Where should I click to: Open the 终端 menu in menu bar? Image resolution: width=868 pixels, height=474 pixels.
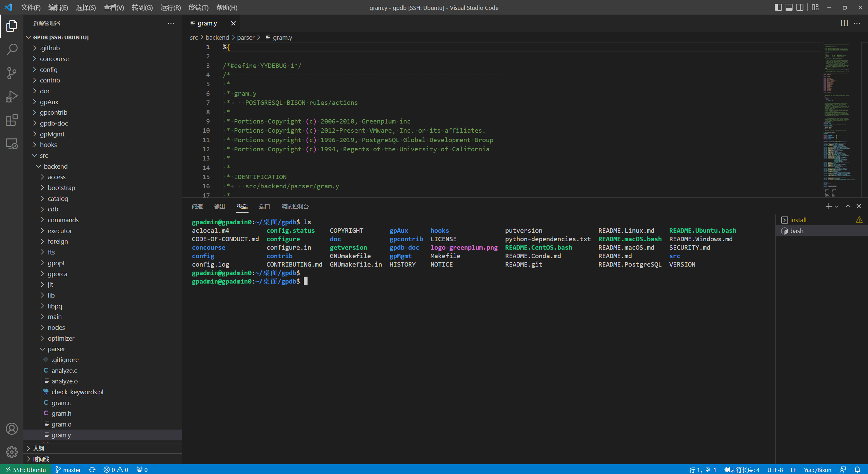coord(198,7)
